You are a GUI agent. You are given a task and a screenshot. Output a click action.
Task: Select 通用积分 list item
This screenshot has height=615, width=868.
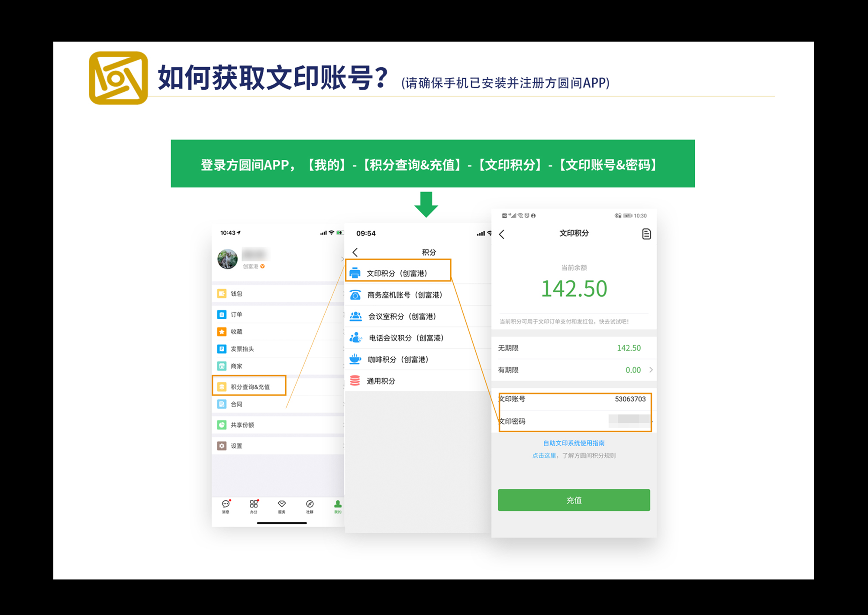418,381
